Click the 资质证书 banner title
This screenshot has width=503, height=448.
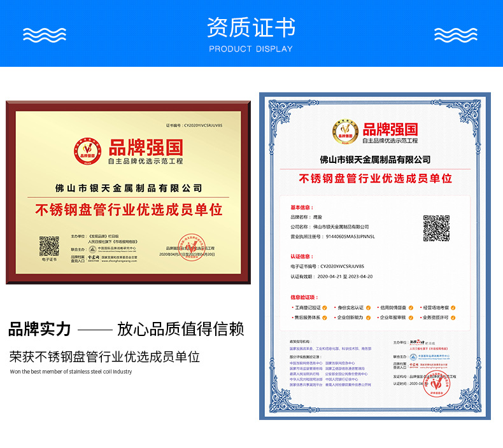251,28
